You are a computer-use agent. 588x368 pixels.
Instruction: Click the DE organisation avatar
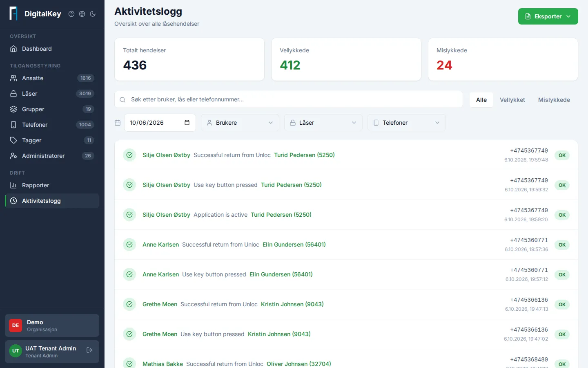click(16, 325)
